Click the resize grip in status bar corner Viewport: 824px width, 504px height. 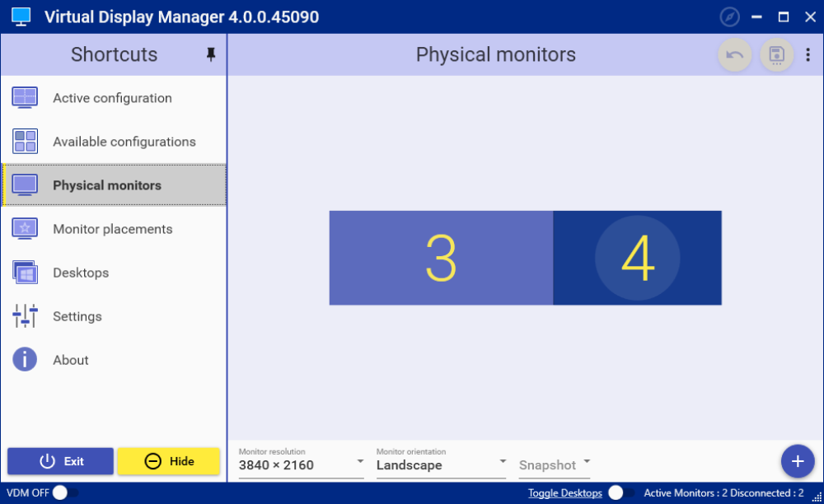[x=817, y=497]
